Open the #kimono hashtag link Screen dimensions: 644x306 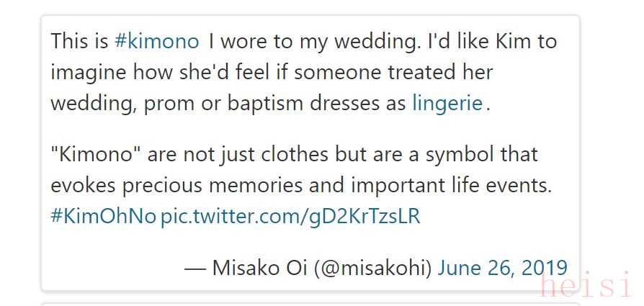click(x=156, y=41)
